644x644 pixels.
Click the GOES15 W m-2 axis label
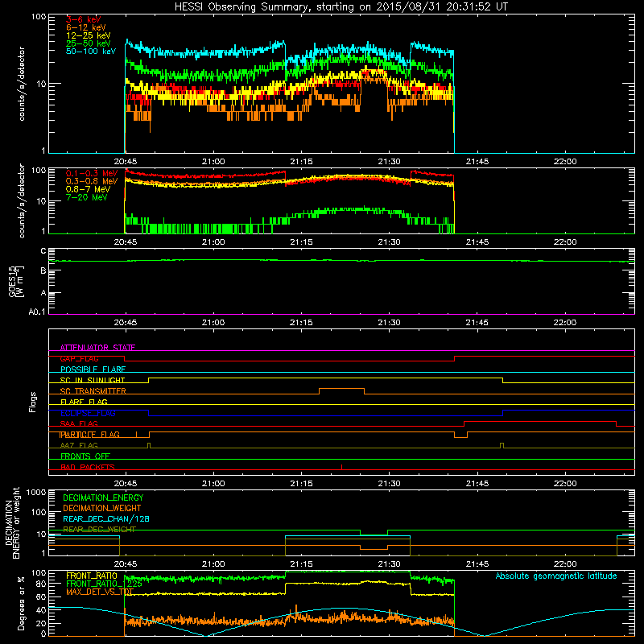pos(16,281)
